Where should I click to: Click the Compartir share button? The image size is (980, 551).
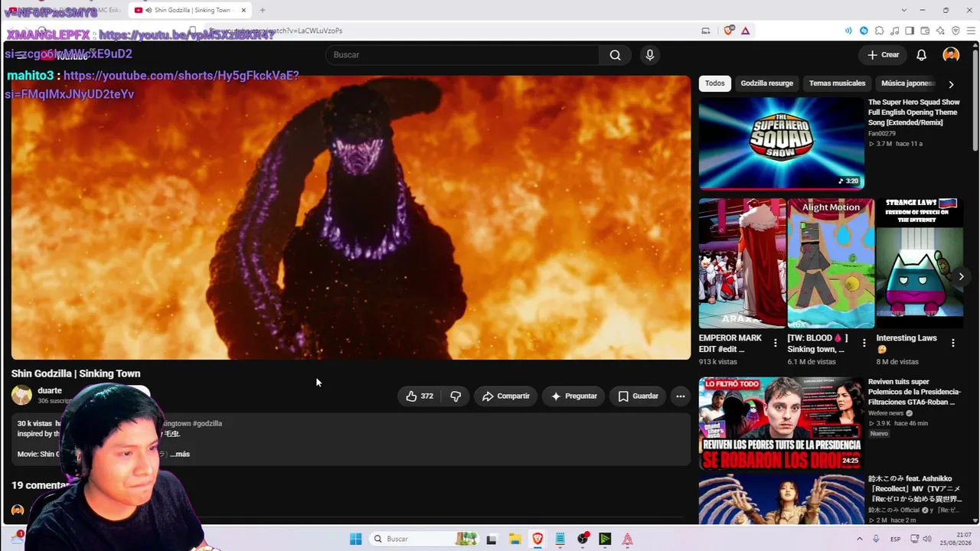(505, 396)
